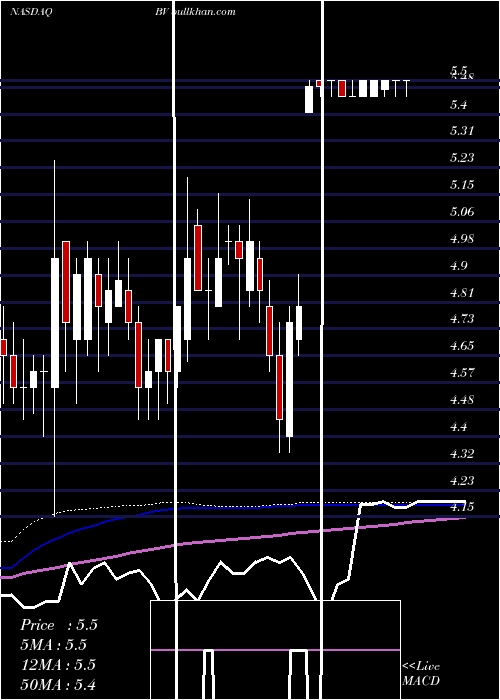
Task: Click the '5MA : 5.5' legend text
Action: click(54, 645)
